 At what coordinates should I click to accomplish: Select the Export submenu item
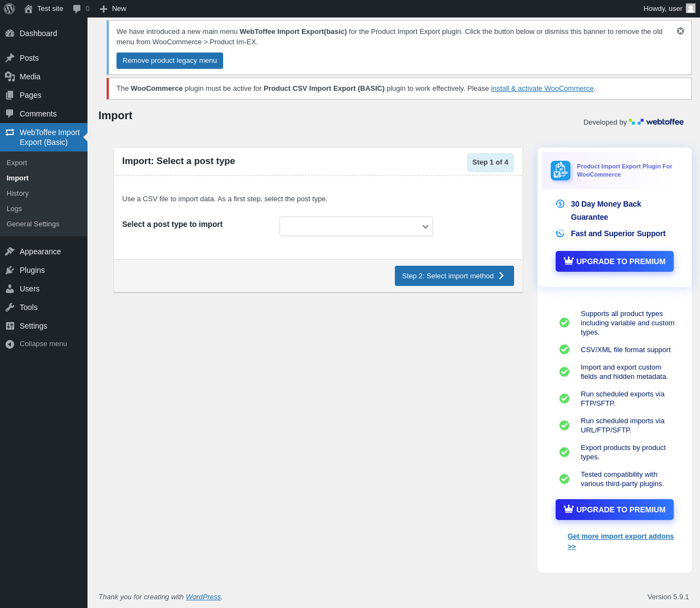[x=17, y=163]
